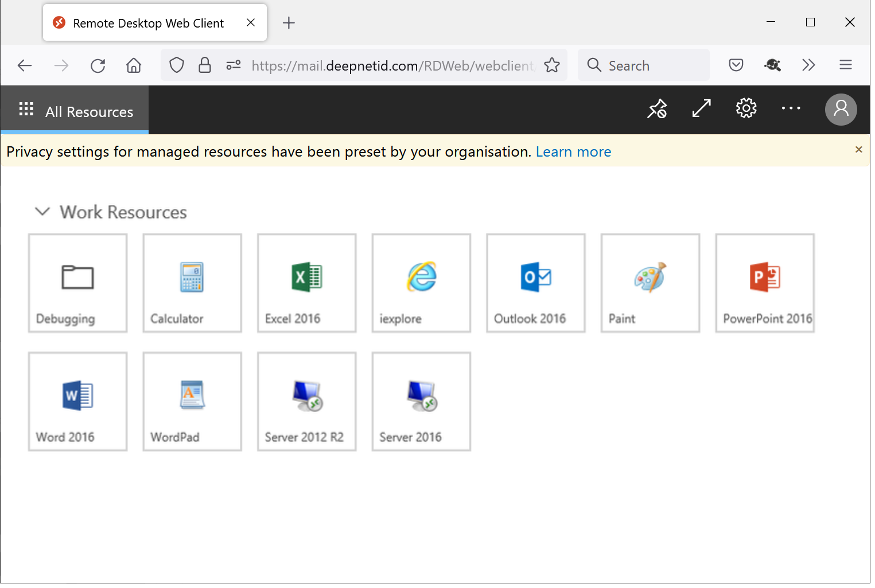Launch the Excel 2016 app
This screenshot has height=588, width=875.
[x=307, y=283]
